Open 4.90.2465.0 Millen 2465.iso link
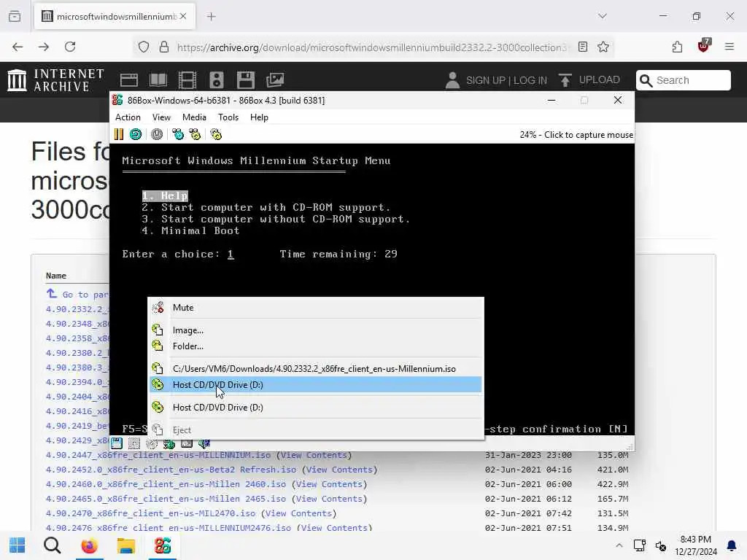The image size is (747, 560). tap(166, 499)
